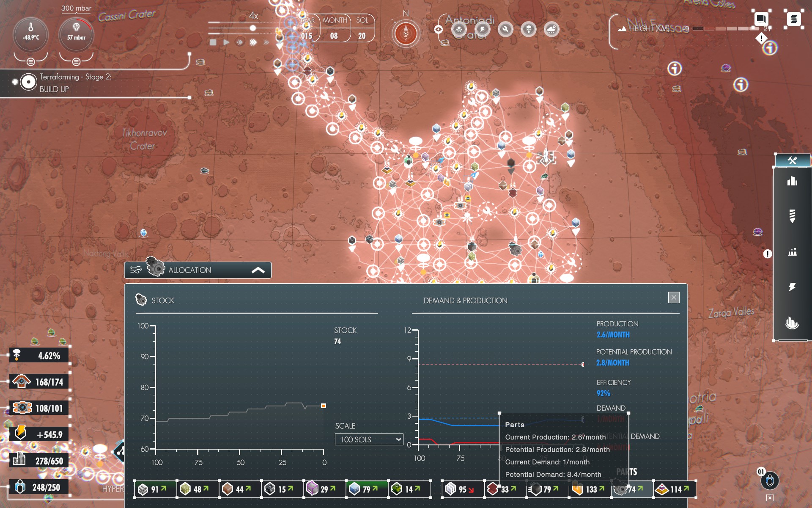The width and height of the screenshot is (812, 508).
Task: Open the 100 SOLS scale dropdown
Action: click(x=369, y=439)
